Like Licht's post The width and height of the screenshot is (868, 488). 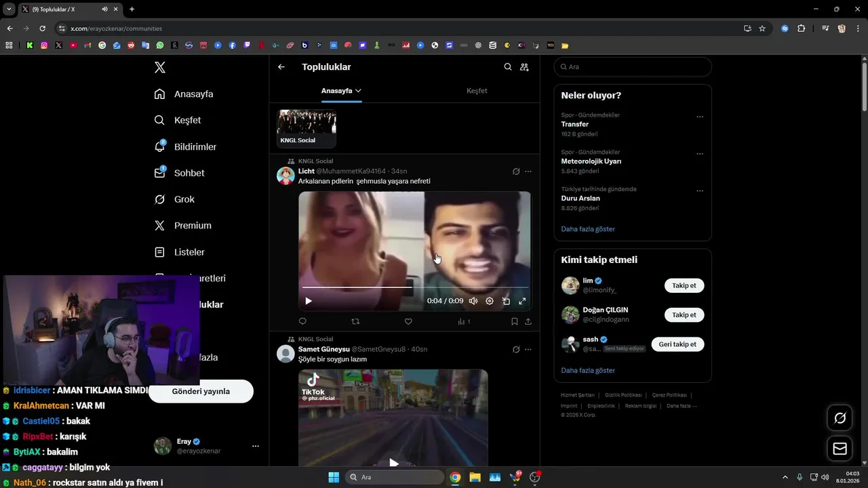pos(408,321)
